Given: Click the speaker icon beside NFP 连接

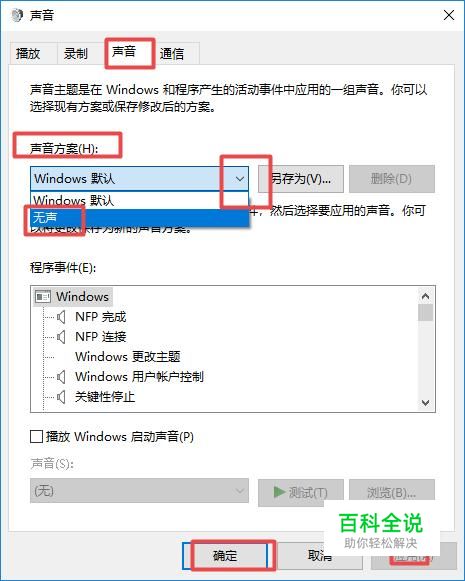Looking at the screenshot, I should 62,337.
